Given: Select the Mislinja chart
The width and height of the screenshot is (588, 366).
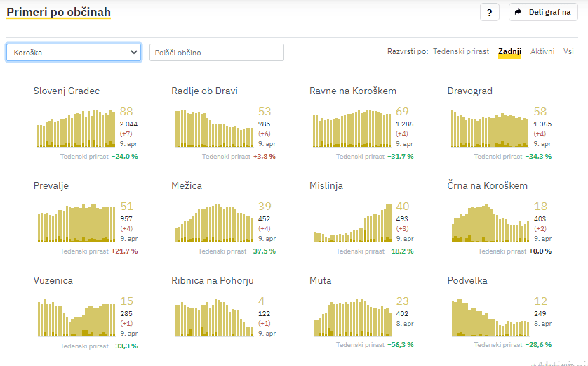Looking at the screenshot, I should point(352,223).
